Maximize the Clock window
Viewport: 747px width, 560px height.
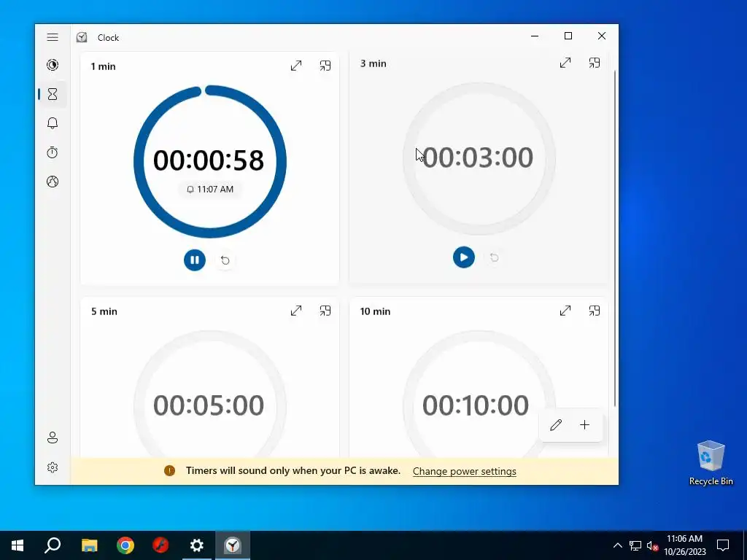point(568,36)
